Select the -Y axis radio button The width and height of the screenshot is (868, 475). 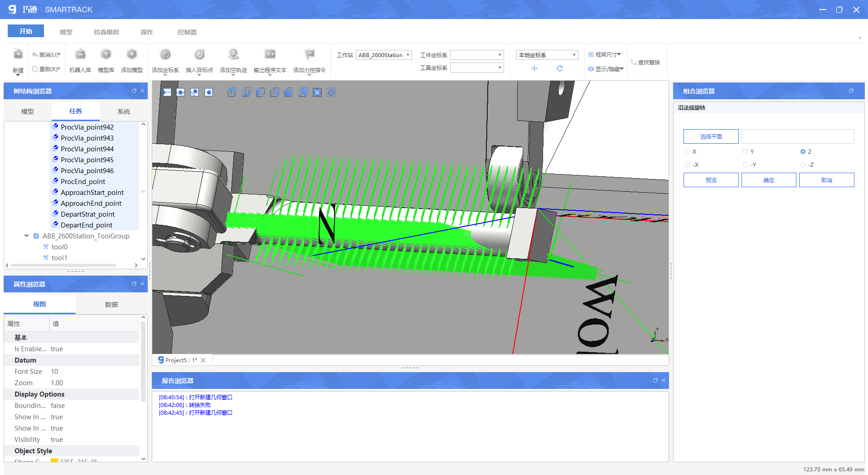[745, 165]
